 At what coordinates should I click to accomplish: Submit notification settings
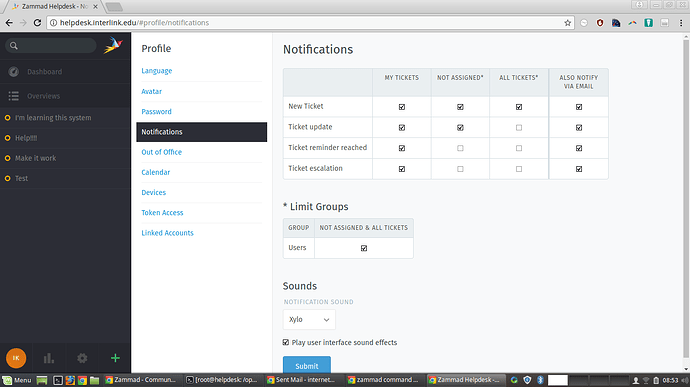coord(307,365)
